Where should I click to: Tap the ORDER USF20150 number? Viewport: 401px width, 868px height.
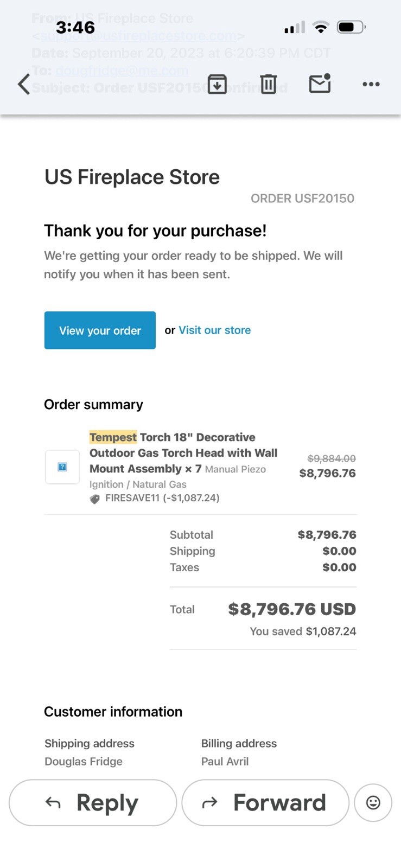(x=302, y=199)
